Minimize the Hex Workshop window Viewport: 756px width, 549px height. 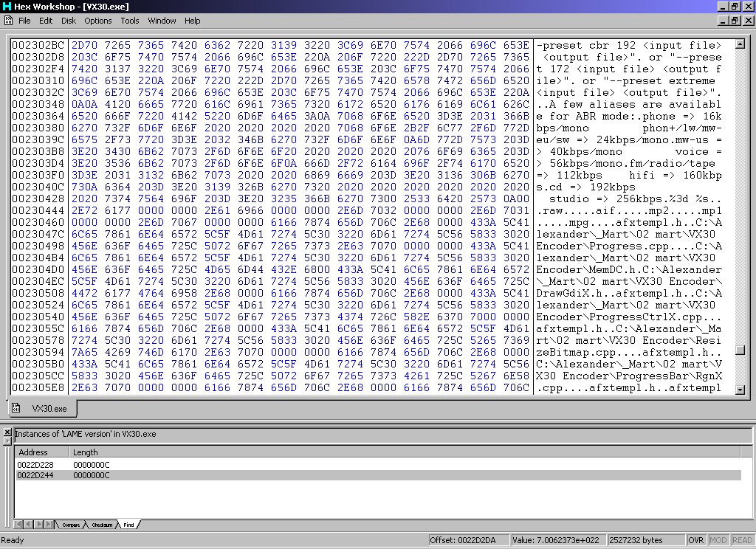point(723,6)
